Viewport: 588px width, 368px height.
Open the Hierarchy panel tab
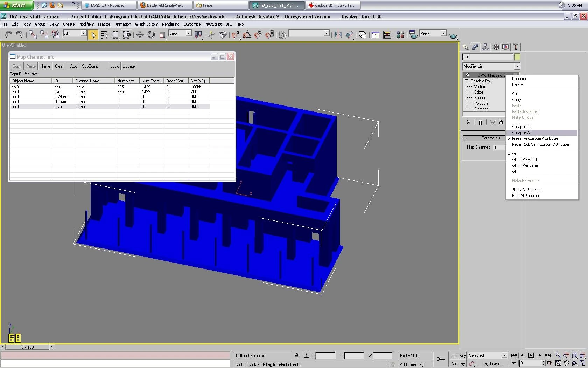pos(485,47)
